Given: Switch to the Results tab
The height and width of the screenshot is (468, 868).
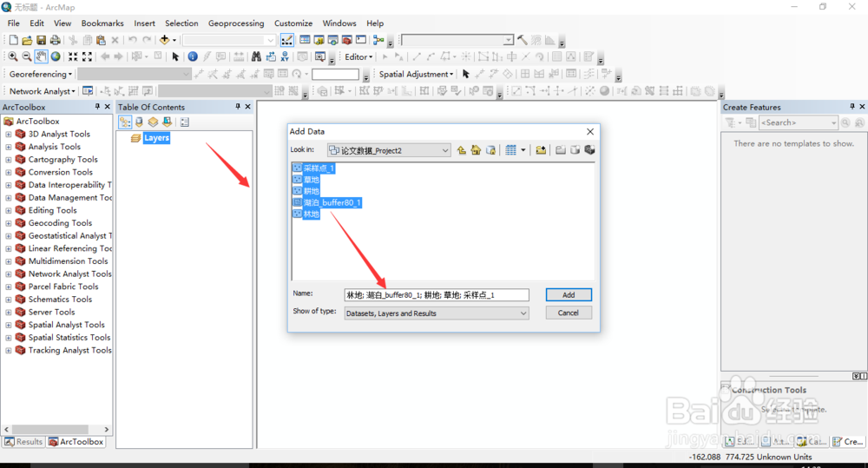Looking at the screenshot, I should click(x=23, y=442).
